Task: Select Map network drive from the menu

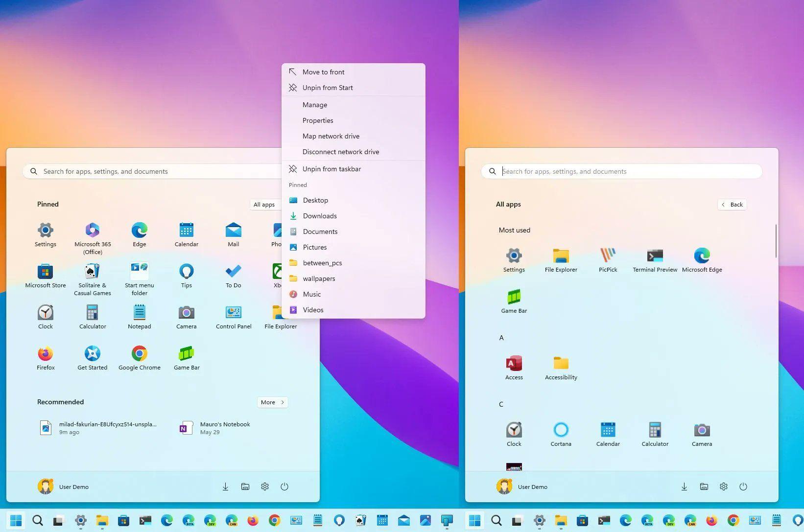Action: click(331, 136)
